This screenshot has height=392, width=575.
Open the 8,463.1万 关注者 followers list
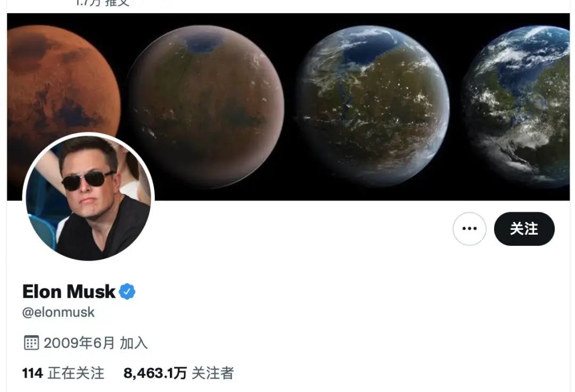point(178,373)
